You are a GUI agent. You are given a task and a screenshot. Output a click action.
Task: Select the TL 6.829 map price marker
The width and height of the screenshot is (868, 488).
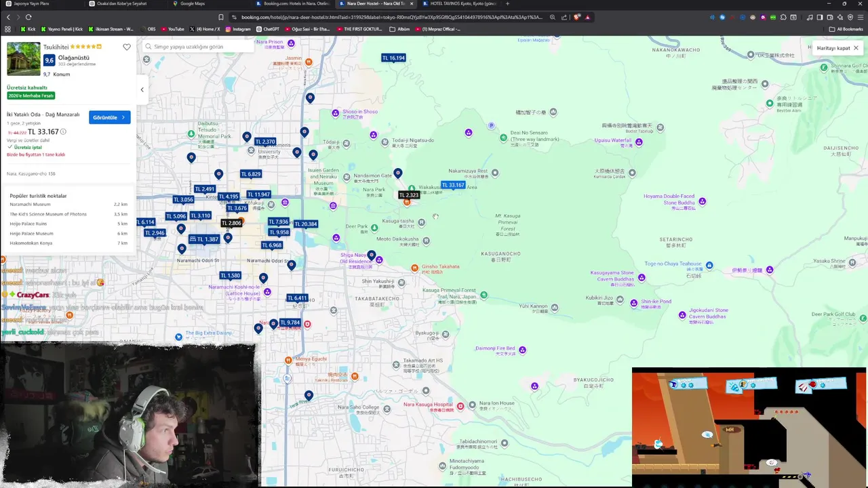coord(250,174)
